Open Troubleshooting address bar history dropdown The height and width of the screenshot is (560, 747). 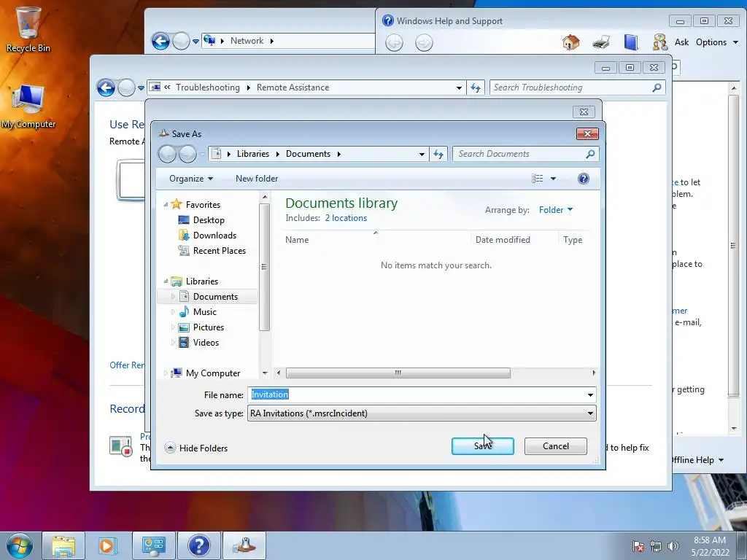[x=459, y=87]
